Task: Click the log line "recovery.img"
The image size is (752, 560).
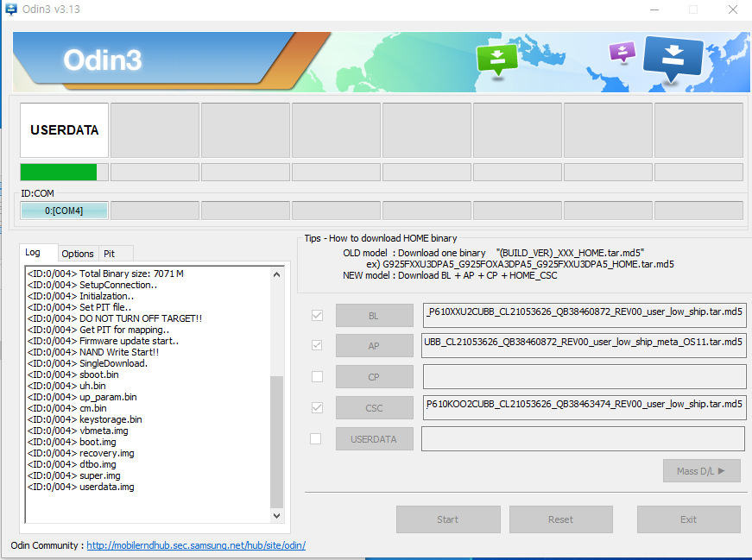Action: coord(80,453)
